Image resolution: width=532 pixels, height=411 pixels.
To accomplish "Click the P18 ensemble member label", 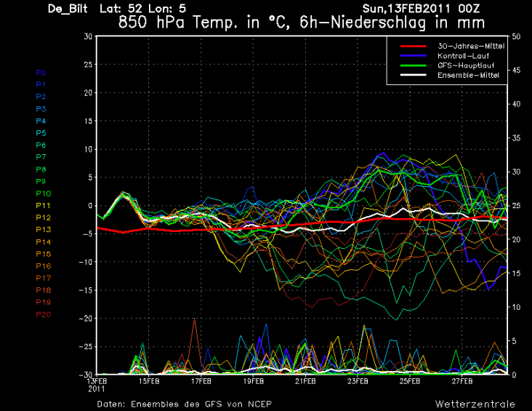I will click(44, 290).
